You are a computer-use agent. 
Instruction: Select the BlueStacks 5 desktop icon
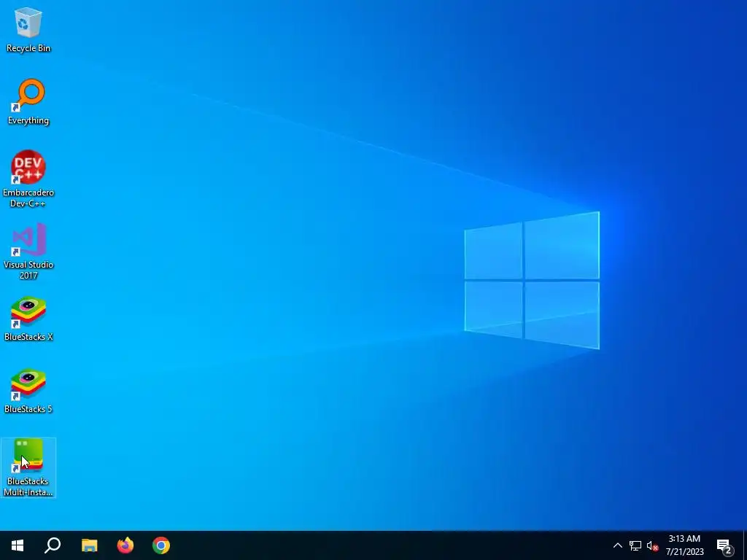point(28,391)
